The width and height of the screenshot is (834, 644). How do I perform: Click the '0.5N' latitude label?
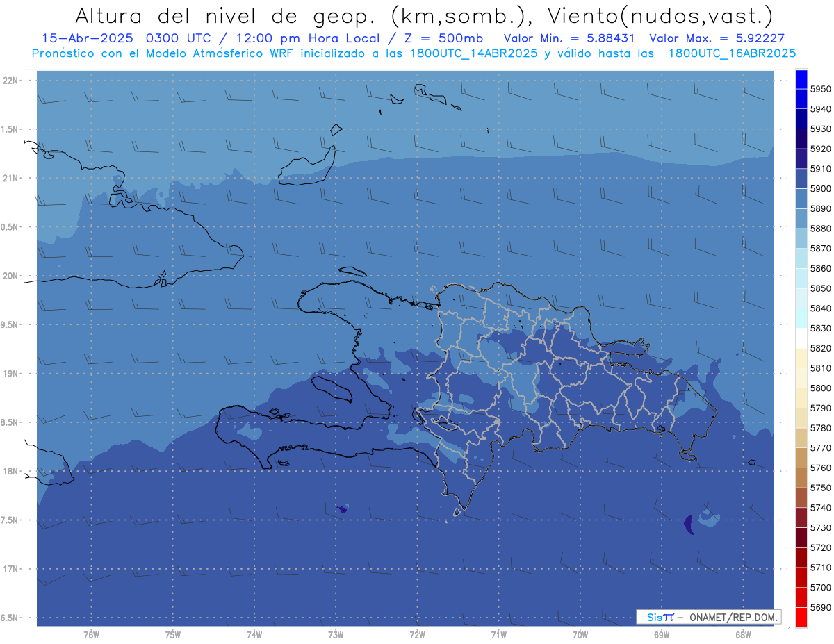10,227
